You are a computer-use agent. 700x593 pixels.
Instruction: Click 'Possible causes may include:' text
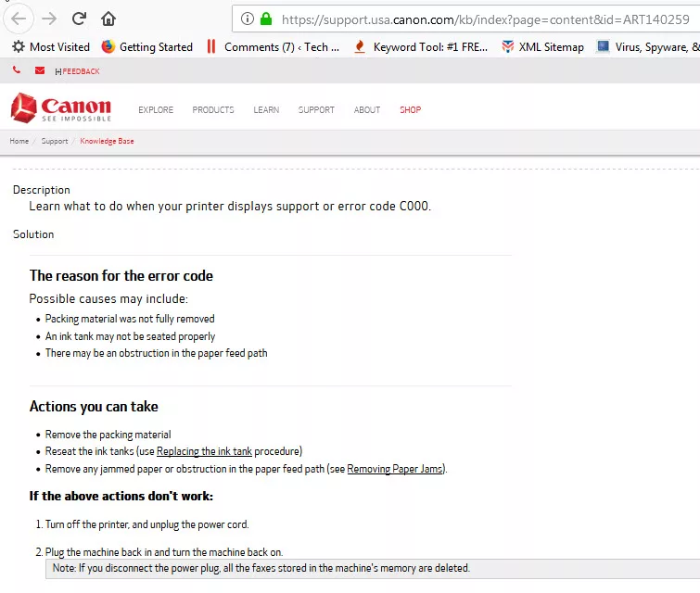pos(108,298)
